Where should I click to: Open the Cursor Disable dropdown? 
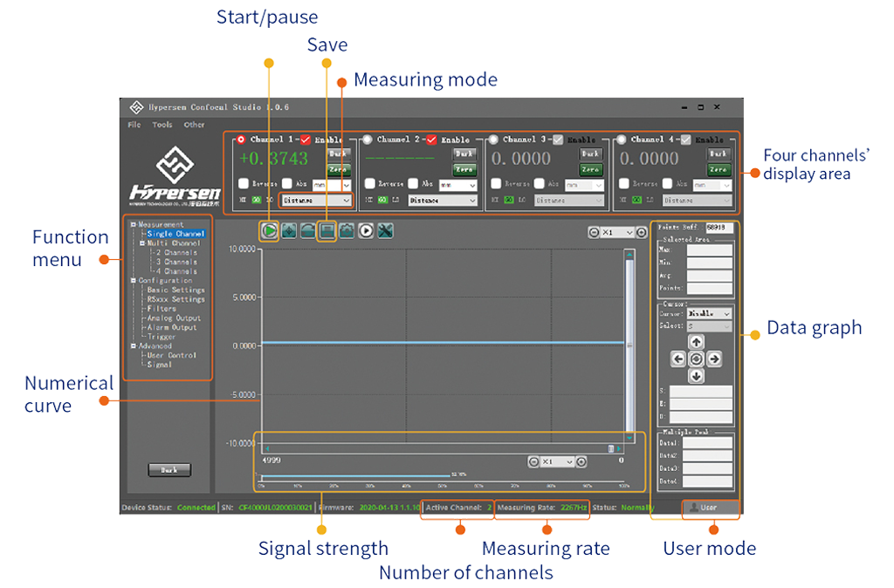coord(709,314)
